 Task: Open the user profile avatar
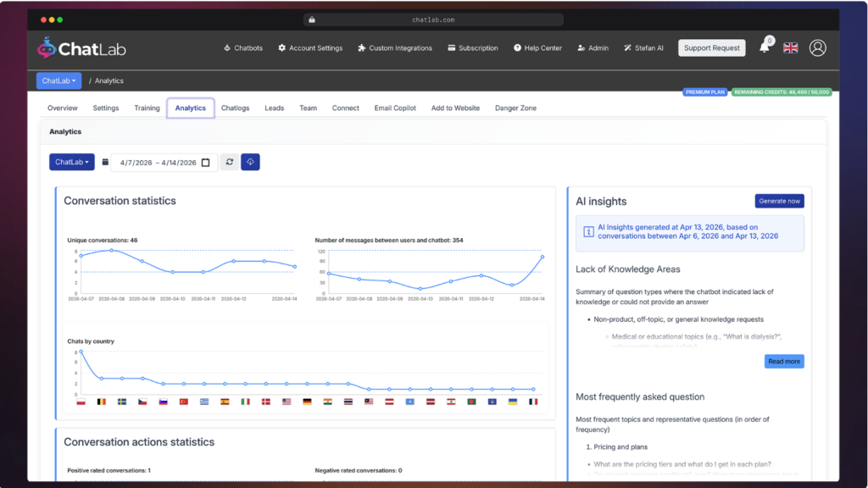point(818,48)
